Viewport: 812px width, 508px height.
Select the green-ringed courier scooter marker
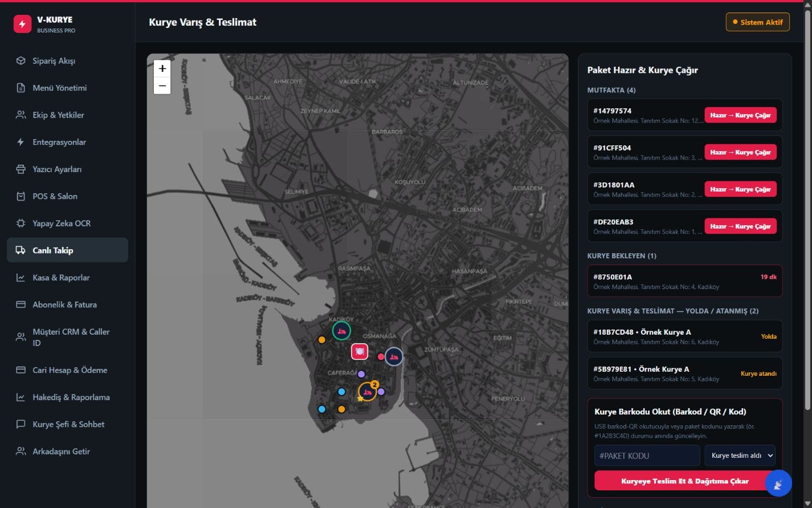(341, 331)
